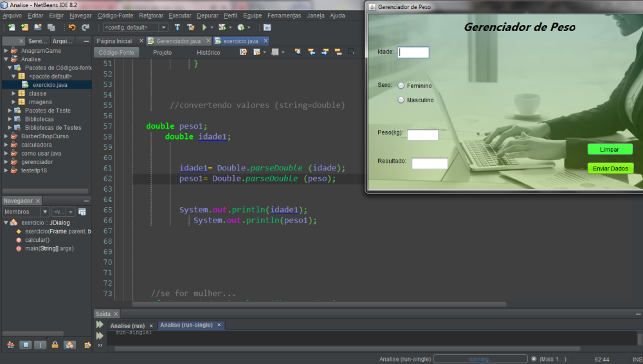Switch to the Gerenciador.java tab
The image size is (643, 364).
click(x=179, y=41)
